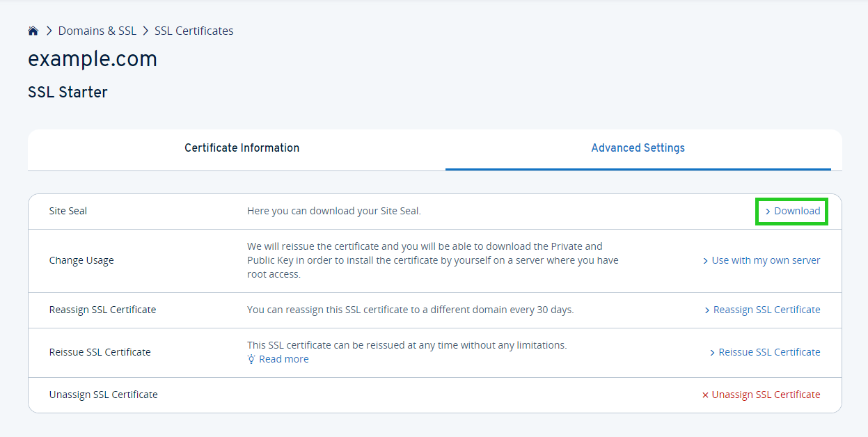This screenshot has width=868, height=437.
Task: Click the red Unassign SSL Certificate link
Action: pos(766,395)
